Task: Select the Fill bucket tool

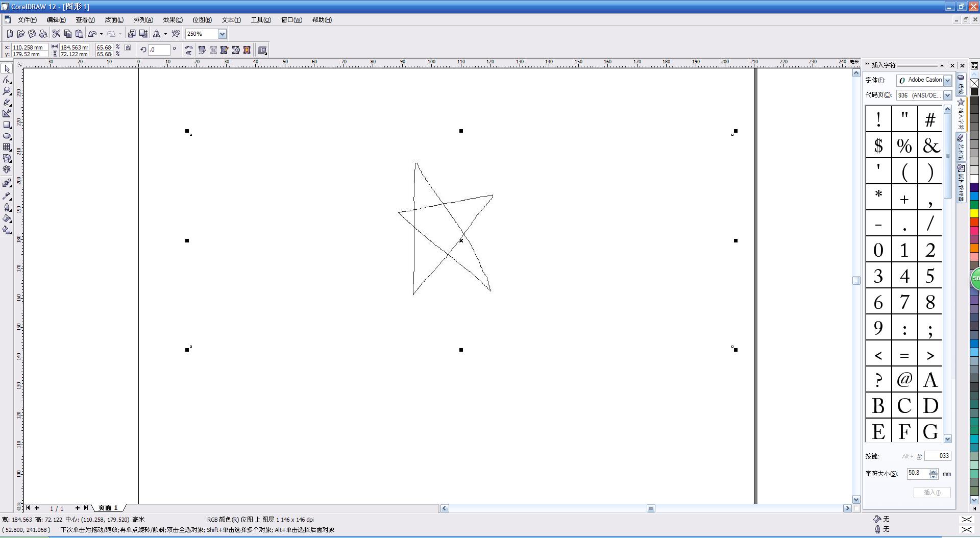Action: (x=7, y=218)
